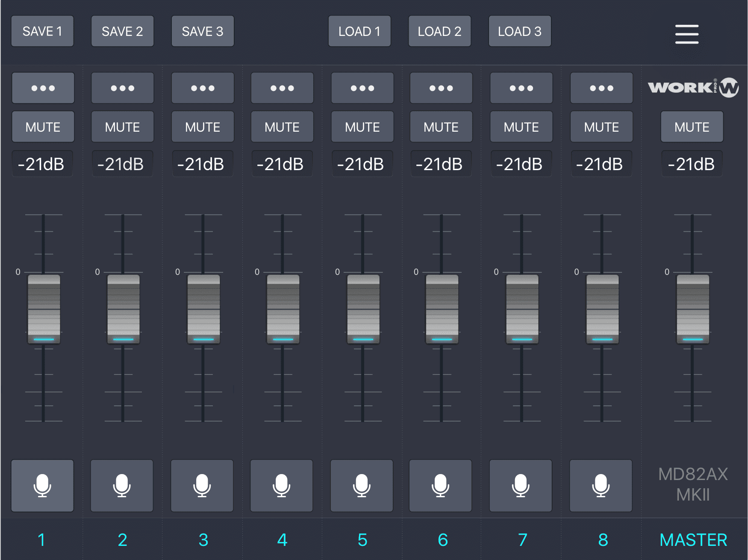Click the microphone icon for channel 3

pyautogui.click(x=202, y=486)
